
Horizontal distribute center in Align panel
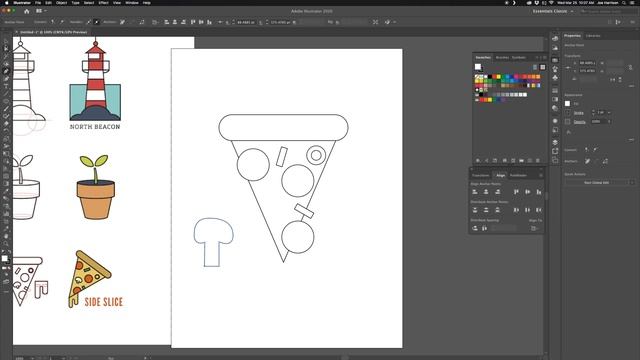point(528,210)
